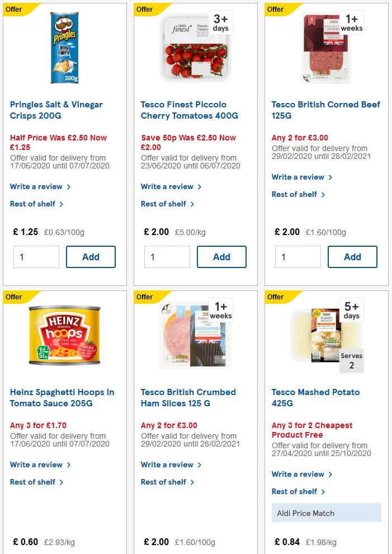Click the quantity field for Corned Beef
The image size is (392, 554).
[x=297, y=257]
